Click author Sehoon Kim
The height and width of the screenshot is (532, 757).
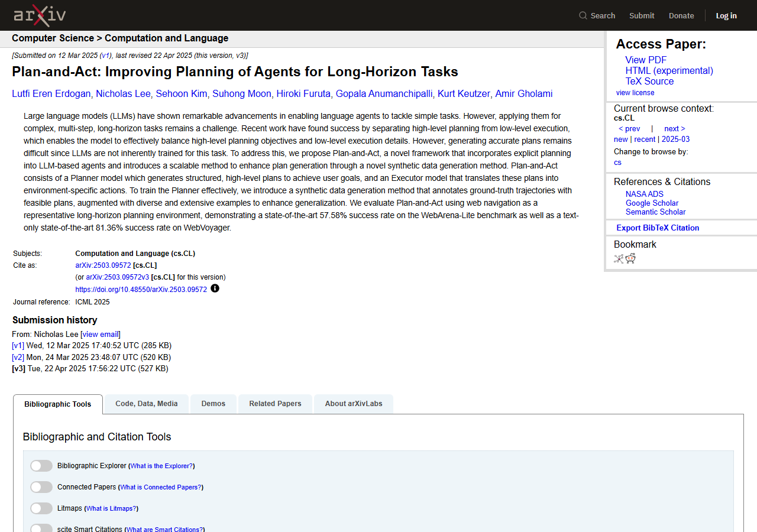tap(182, 93)
